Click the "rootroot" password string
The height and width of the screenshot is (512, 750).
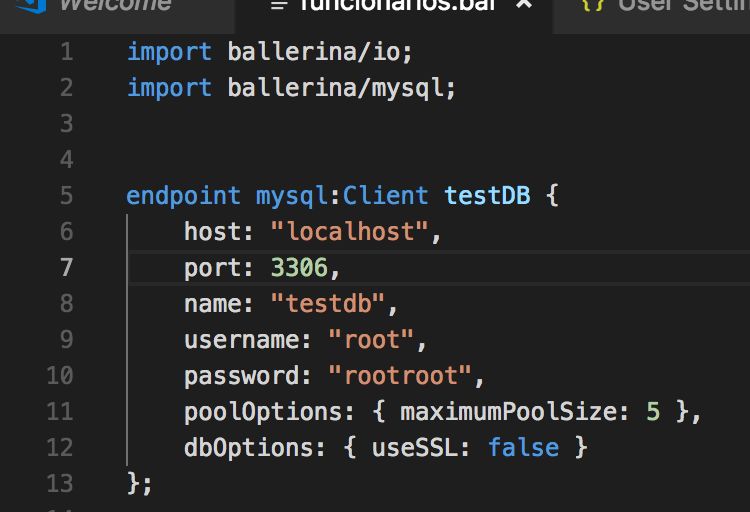(x=400, y=376)
